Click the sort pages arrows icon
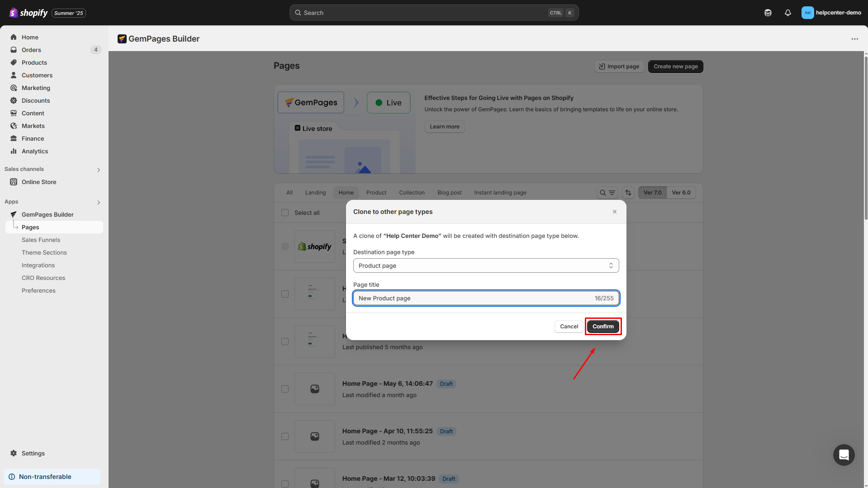 628,193
